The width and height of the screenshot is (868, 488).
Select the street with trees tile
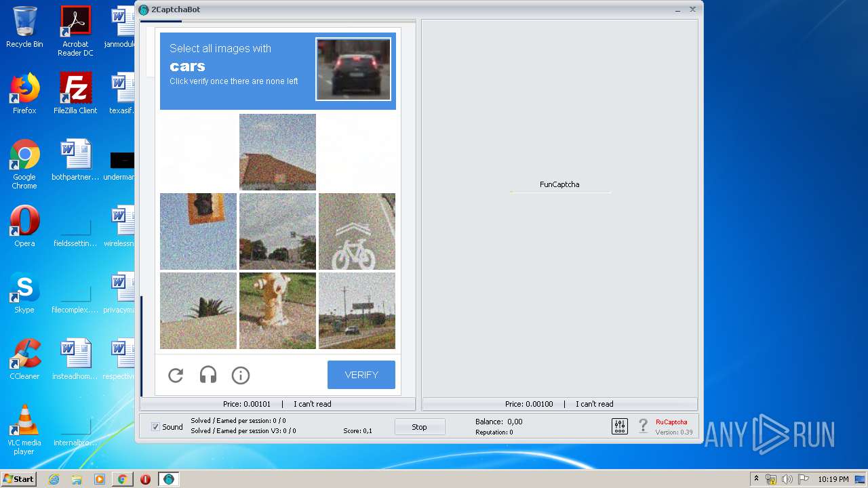pyautogui.click(x=277, y=231)
